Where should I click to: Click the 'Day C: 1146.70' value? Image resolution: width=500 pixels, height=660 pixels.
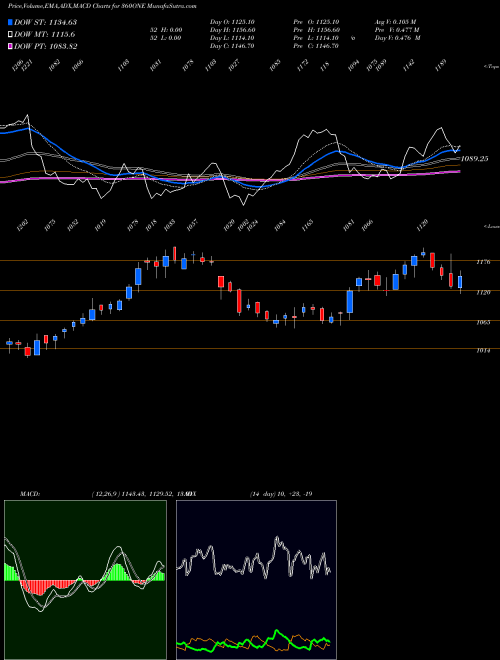[232, 46]
